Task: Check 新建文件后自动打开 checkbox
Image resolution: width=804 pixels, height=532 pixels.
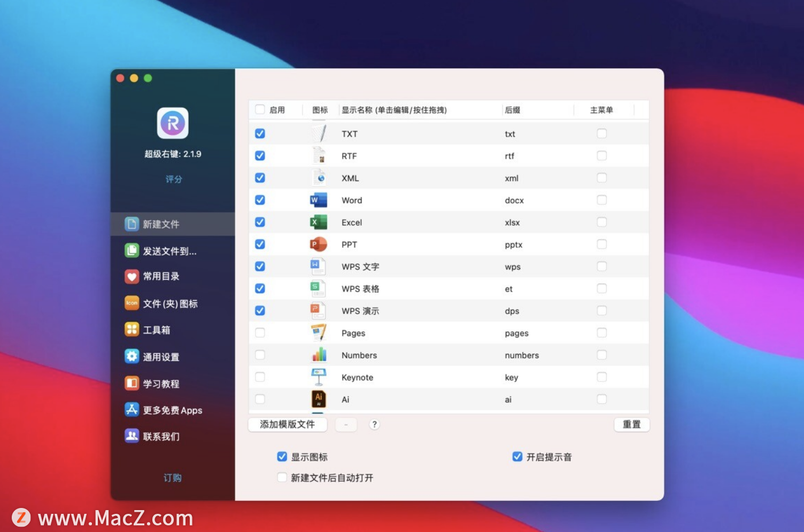Action: 282,478
